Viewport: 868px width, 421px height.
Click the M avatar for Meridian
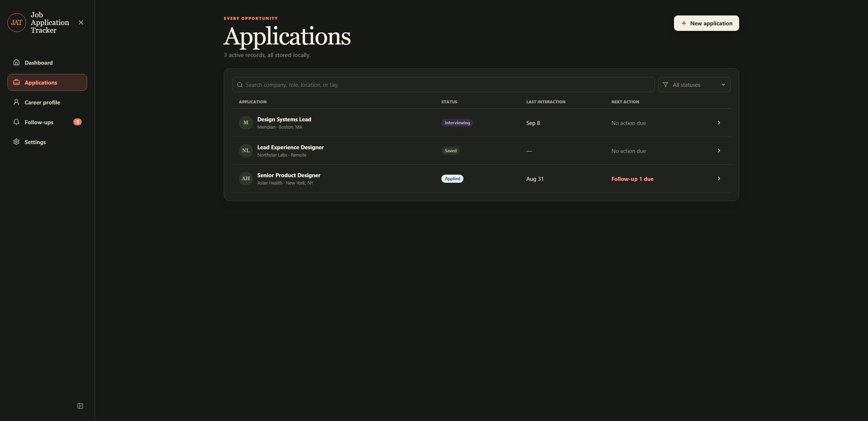point(246,122)
